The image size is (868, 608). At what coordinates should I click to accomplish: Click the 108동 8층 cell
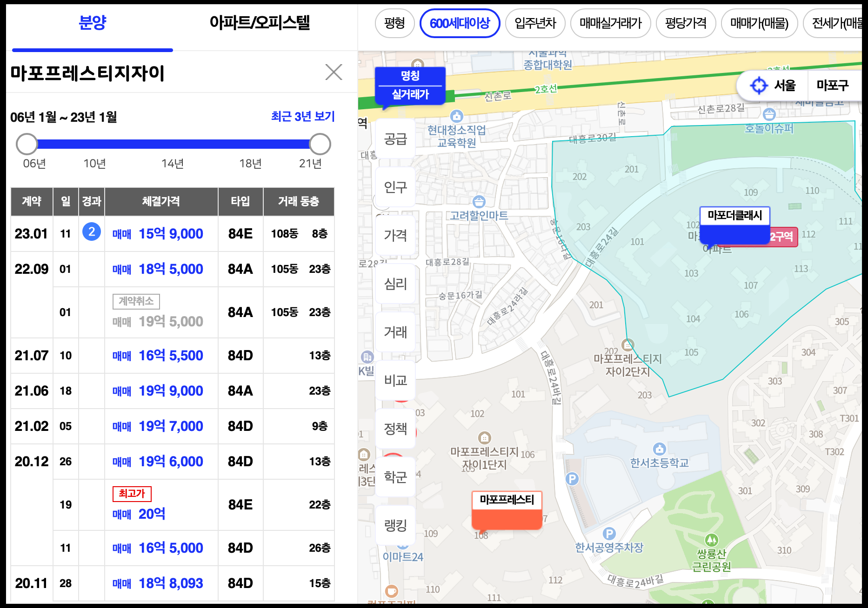click(x=299, y=234)
